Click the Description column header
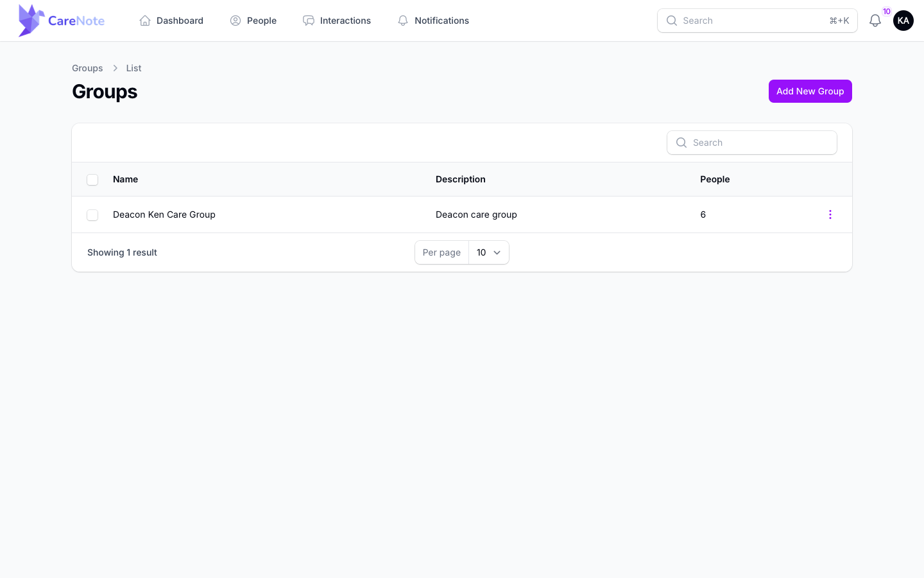This screenshot has height=578, width=924. 461,179
